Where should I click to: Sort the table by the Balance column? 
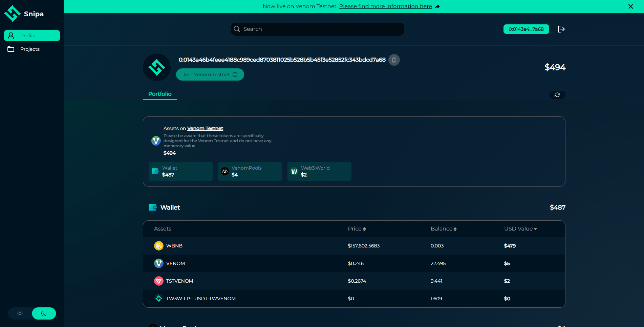tap(443, 229)
